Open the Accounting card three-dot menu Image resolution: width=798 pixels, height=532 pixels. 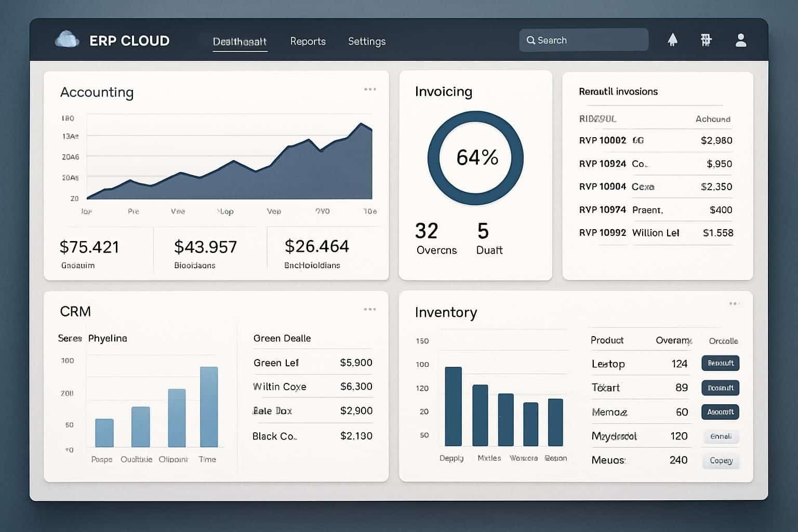click(370, 89)
